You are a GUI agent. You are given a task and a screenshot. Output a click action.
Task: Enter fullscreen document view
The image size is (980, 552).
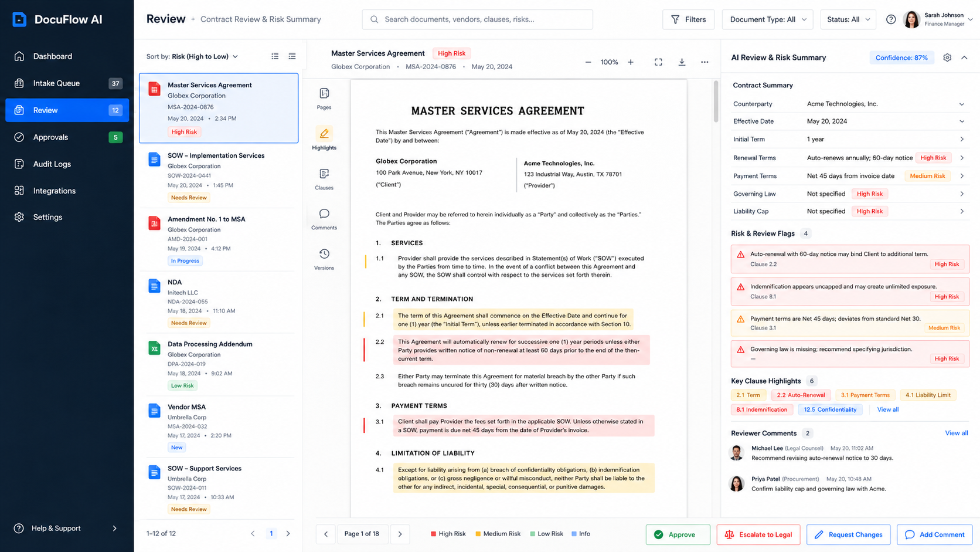click(x=658, y=62)
